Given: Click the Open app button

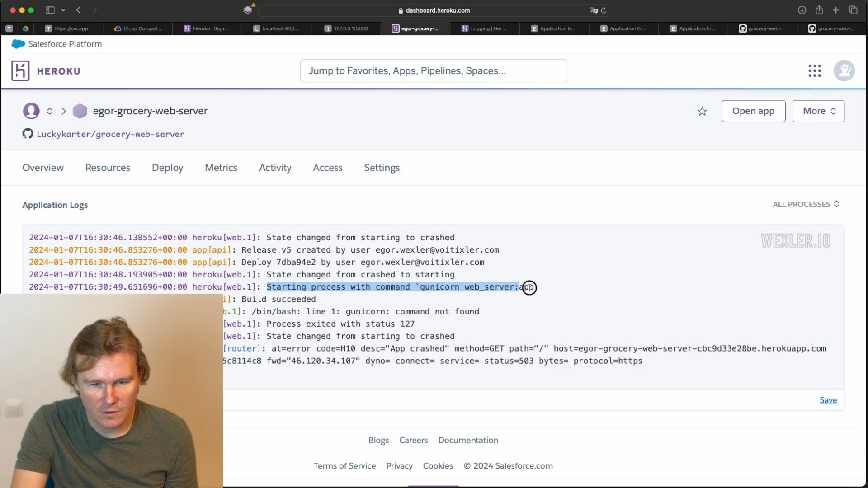Looking at the screenshot, I should coord(753,111).
